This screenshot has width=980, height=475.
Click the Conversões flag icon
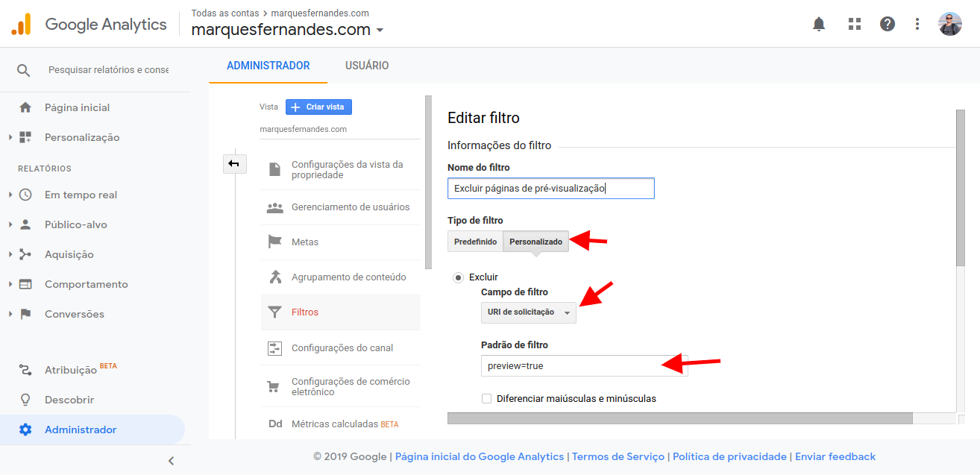25,314
